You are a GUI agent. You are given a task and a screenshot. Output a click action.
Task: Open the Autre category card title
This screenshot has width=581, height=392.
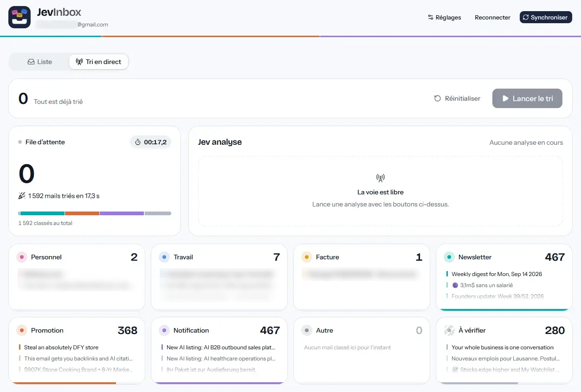325,330
